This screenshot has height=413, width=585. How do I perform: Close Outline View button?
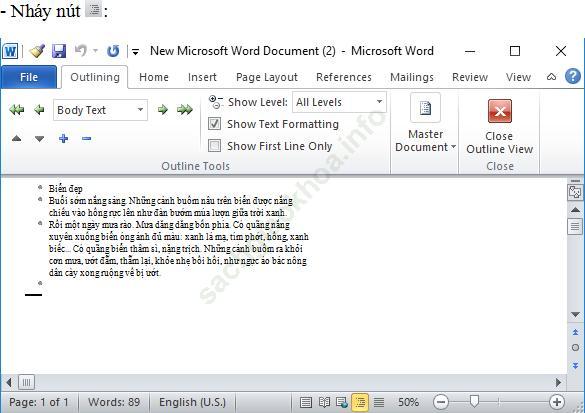pyautogui.click(x=500, y=127)
